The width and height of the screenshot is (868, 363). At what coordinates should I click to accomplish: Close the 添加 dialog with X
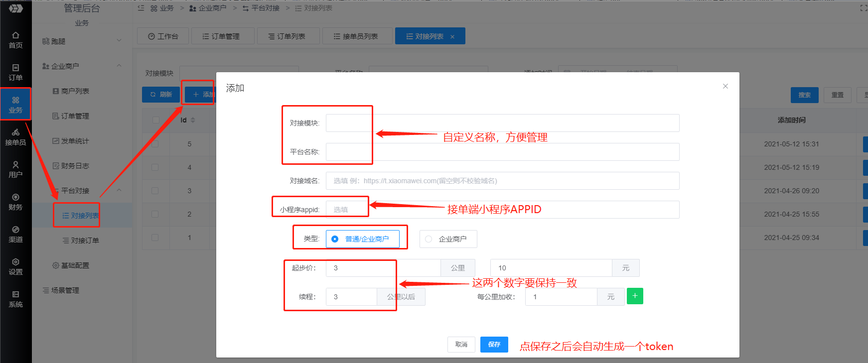(725, 86)
